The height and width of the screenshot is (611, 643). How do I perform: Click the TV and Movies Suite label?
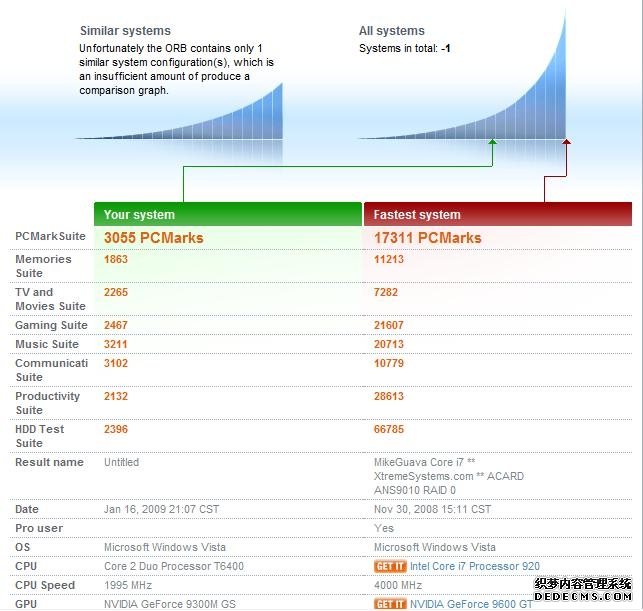(x=50, y=299)
